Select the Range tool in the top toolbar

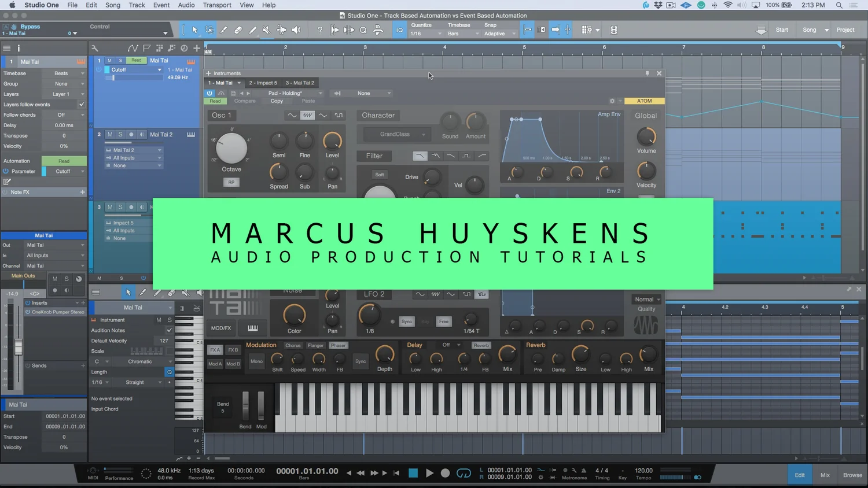coord(209,30)
